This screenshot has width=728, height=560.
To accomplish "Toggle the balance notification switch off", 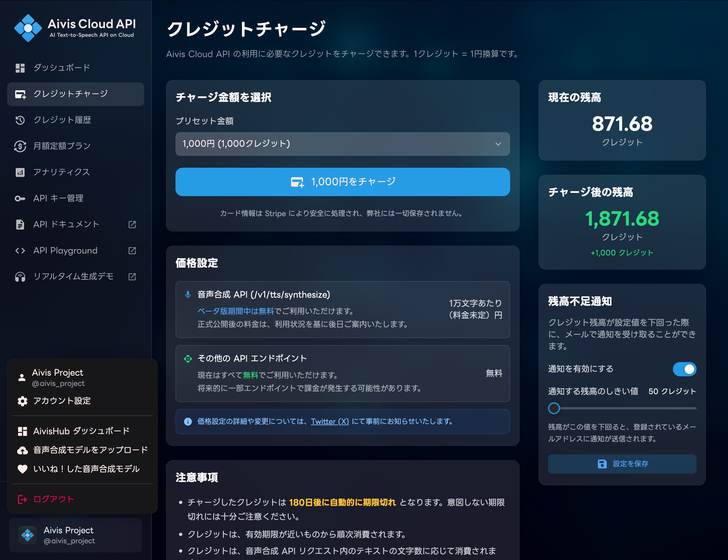I will pyautogui.click(x=684, y=369).
